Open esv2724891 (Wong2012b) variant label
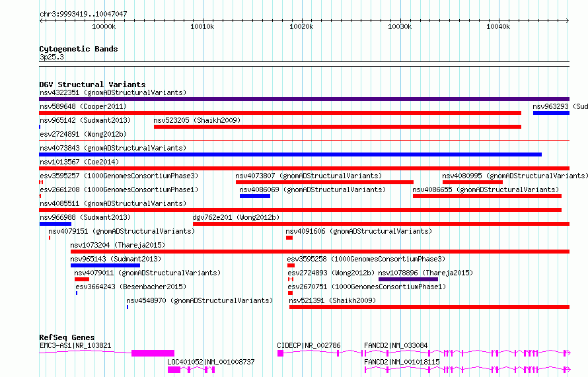Image resolution: width=588 pixels, height=377 pixels. (83, 134)
